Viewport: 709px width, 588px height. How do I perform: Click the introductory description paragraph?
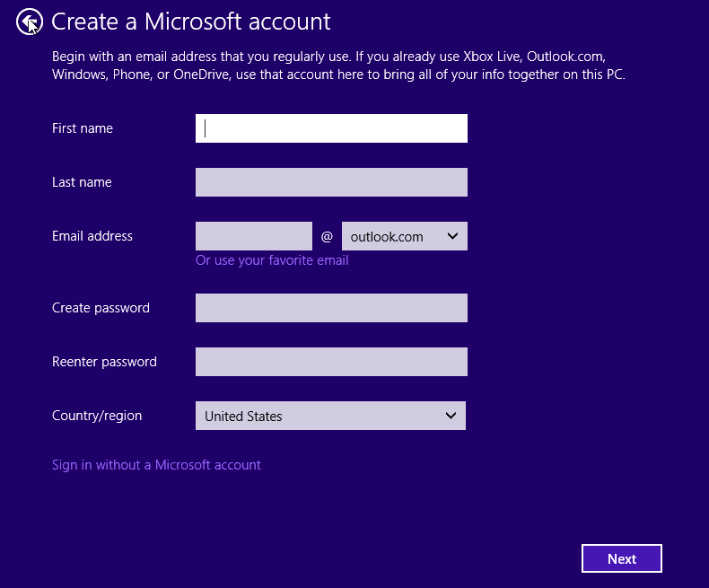(338, 66)
